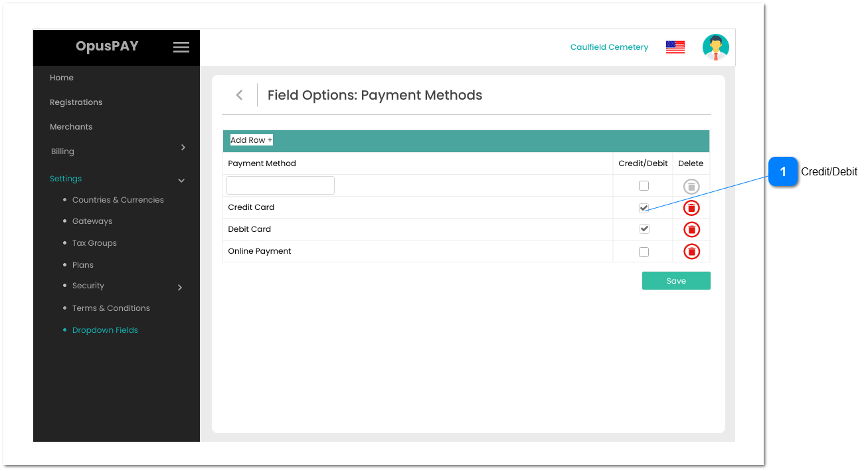Uncheck Credit/Debit for Credit Card
The height and width of the screenshot is (471, 868).
coord(644,207)
